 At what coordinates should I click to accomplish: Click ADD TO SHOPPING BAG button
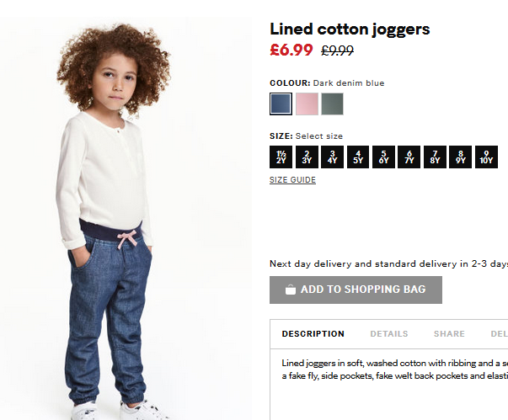coord(356,290)
